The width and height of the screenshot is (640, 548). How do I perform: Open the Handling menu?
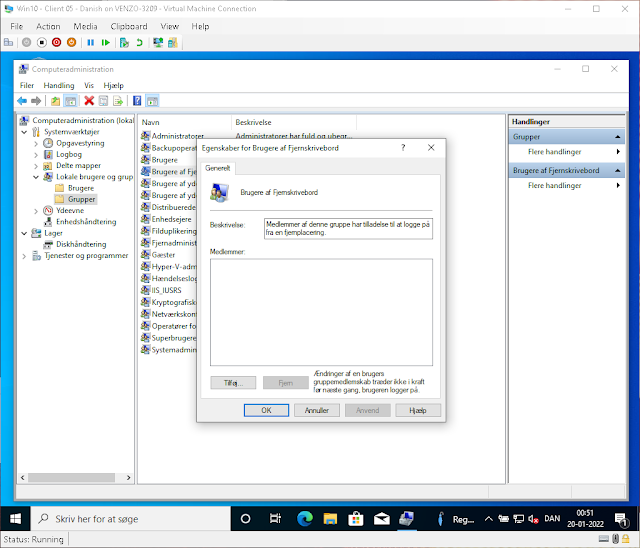coord(59,85)
